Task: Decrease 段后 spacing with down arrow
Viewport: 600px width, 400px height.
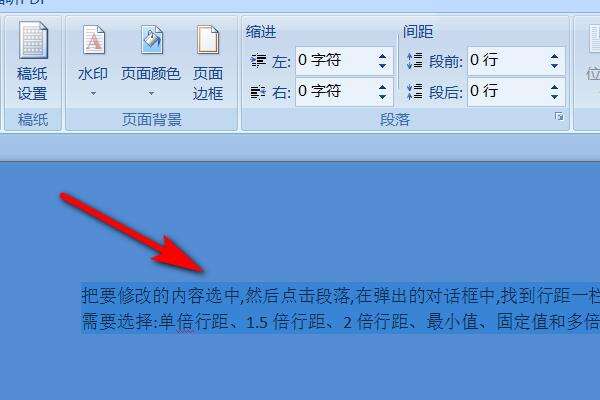Action: pos(554,96)
